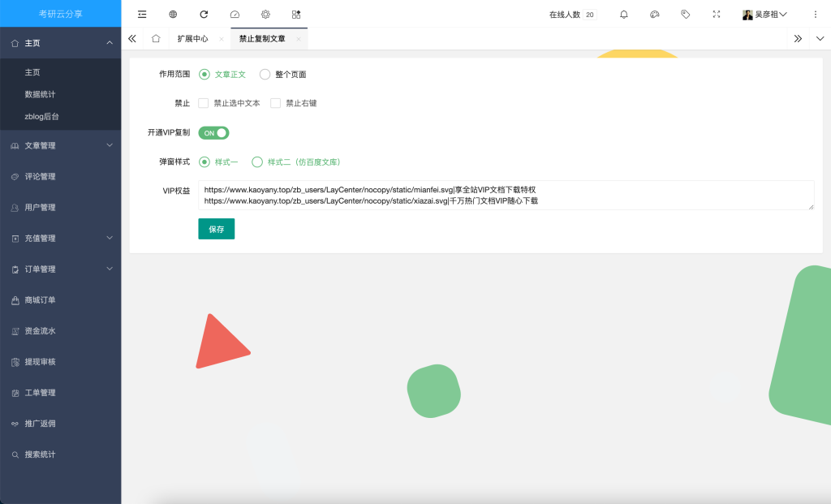
Task: Open the notification bell icon
Action: 623,14
